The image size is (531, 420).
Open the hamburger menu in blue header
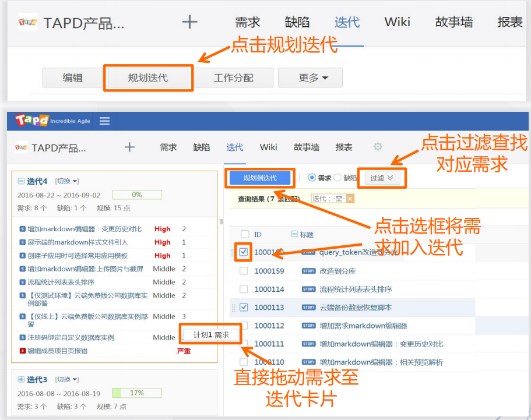(x=105, y=121)
